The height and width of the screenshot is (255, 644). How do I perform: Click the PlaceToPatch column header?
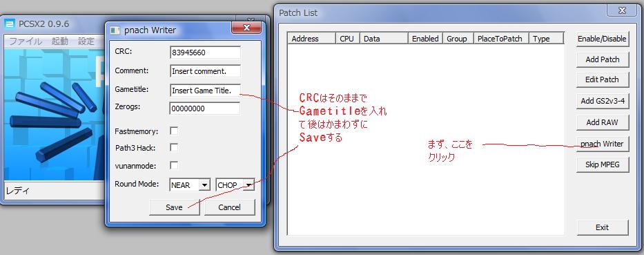point(502,39)
